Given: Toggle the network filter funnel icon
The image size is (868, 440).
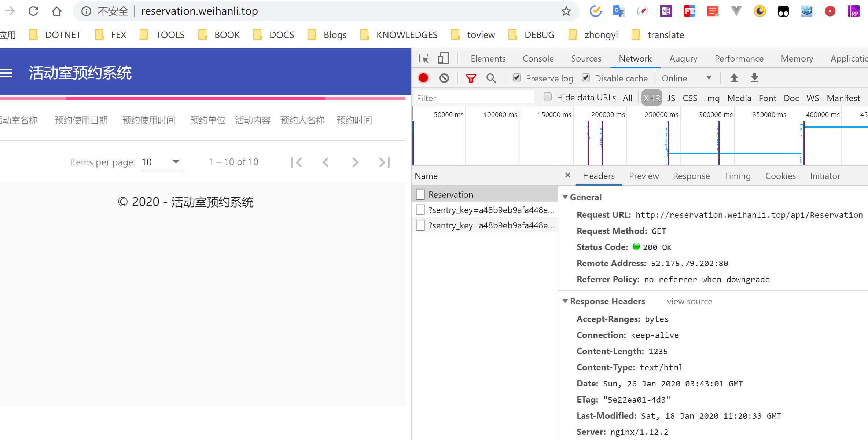Looking at the screenshot, I should coord(471,78).
